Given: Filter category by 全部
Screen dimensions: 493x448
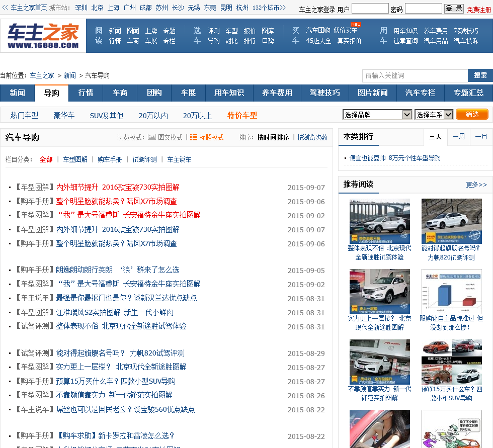Looking at the screenshot, I should click(x=46, y=159).
